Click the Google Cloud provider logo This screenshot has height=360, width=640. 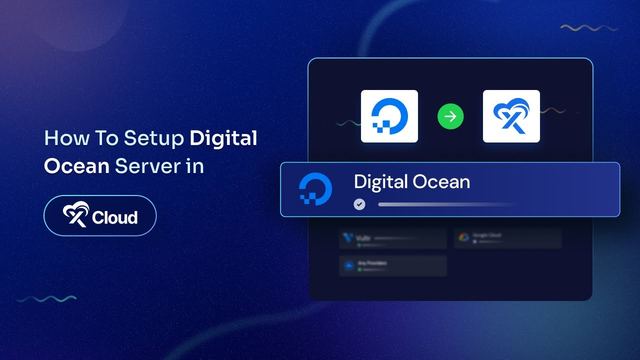[463, 237]
